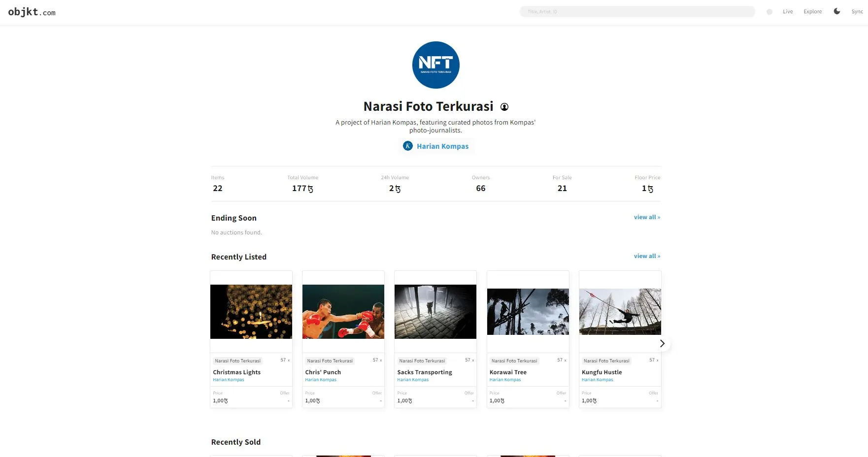This screenshot has width=868, height=457.
Task: Open the Live menu item
Action: (x=788, y=11)
